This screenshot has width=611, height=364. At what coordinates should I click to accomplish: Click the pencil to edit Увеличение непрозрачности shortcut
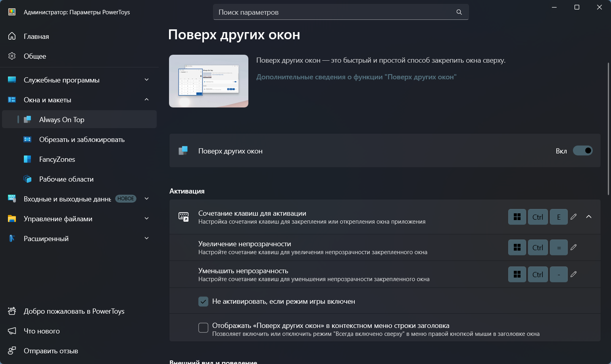tap(573, 247)
